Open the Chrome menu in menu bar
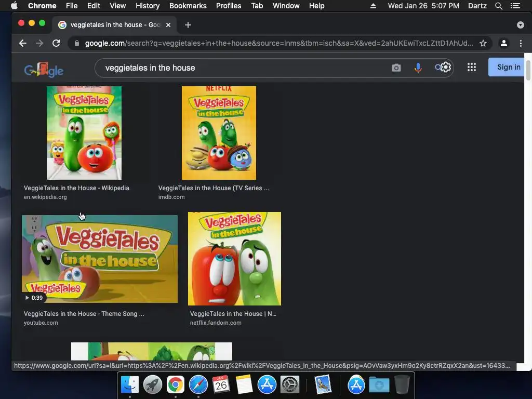 click(42, 6)
